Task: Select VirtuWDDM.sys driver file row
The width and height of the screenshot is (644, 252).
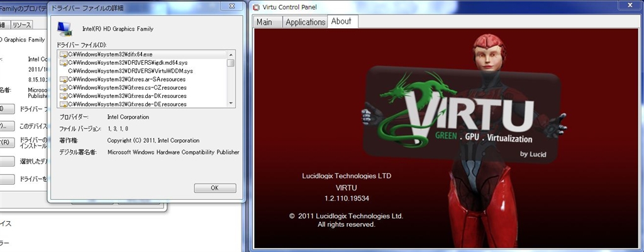Action: [x=143, y=71]
